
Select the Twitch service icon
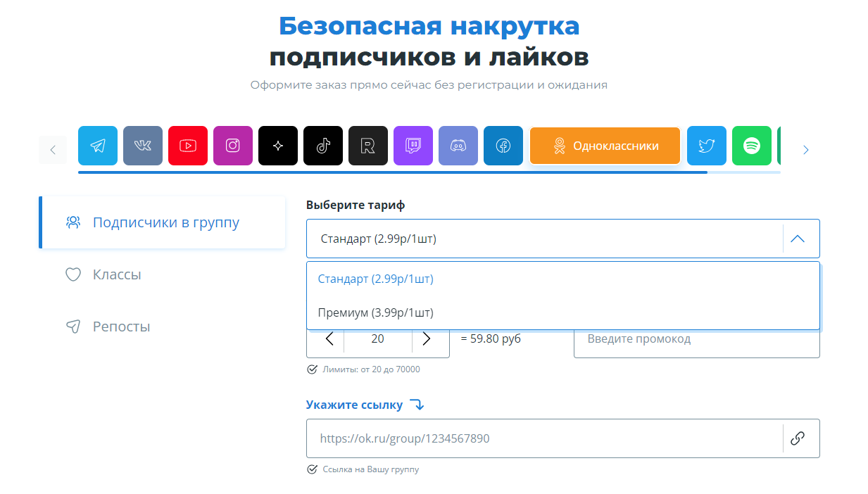413,146
